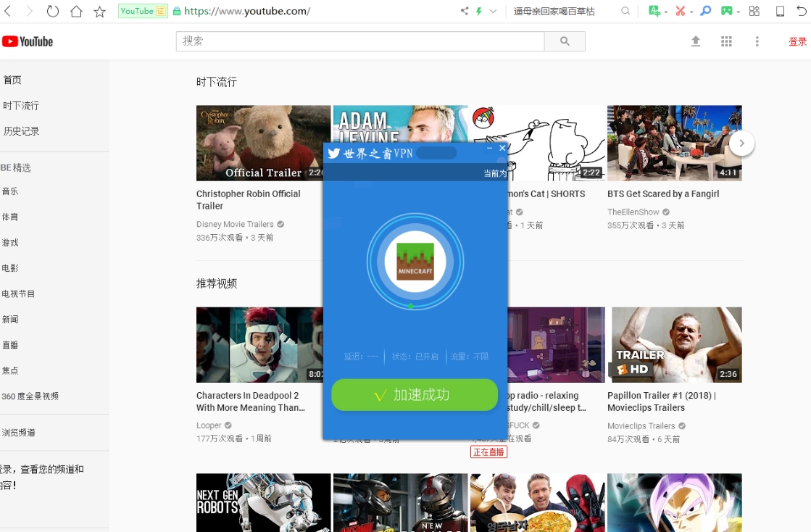Viewport: 811px width, 532px height.
Task: Open TheEllenShow channel link
Action: pos(633,212)
